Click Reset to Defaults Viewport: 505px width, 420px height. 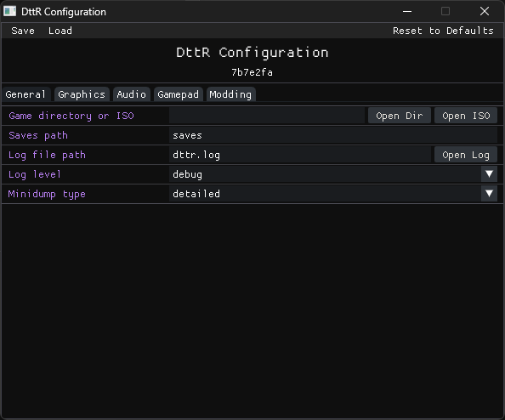tap(443, 31)
